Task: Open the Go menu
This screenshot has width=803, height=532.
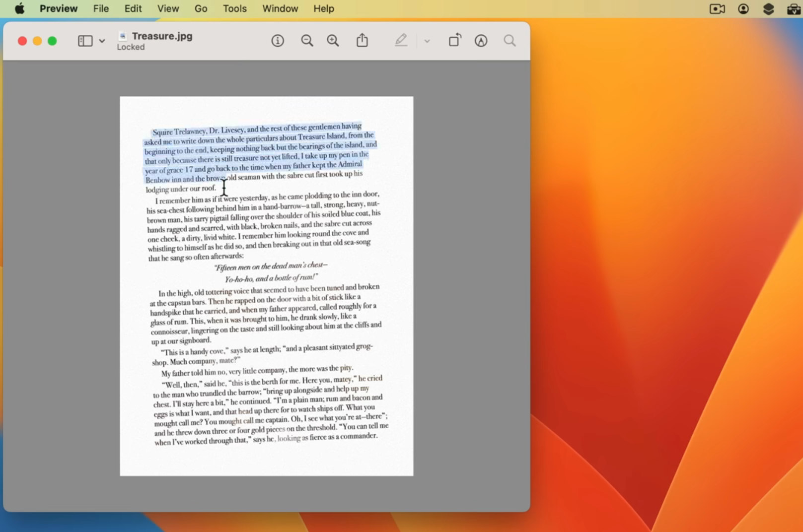Action: pos(201,8)
